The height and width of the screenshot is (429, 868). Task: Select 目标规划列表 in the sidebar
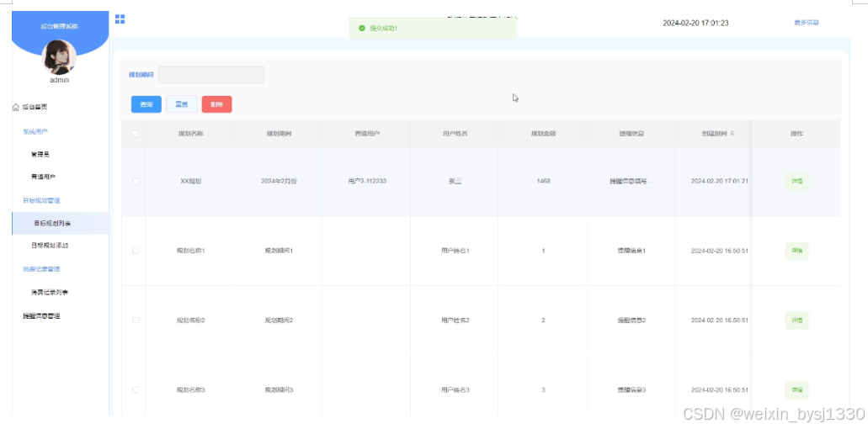point(61,224)
